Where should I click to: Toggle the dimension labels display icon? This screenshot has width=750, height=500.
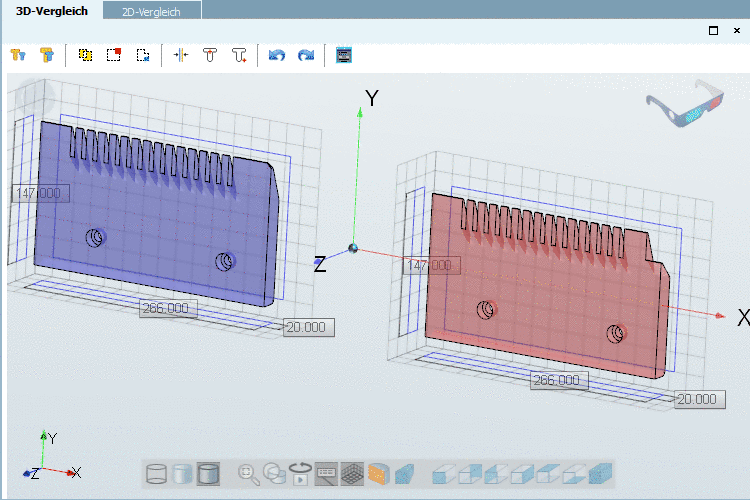[326, 474]
